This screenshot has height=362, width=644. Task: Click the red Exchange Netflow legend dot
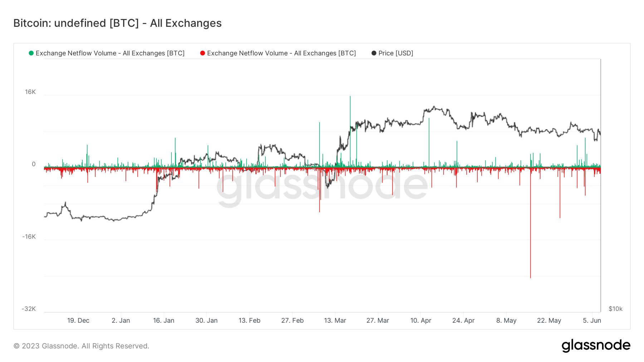203,53
